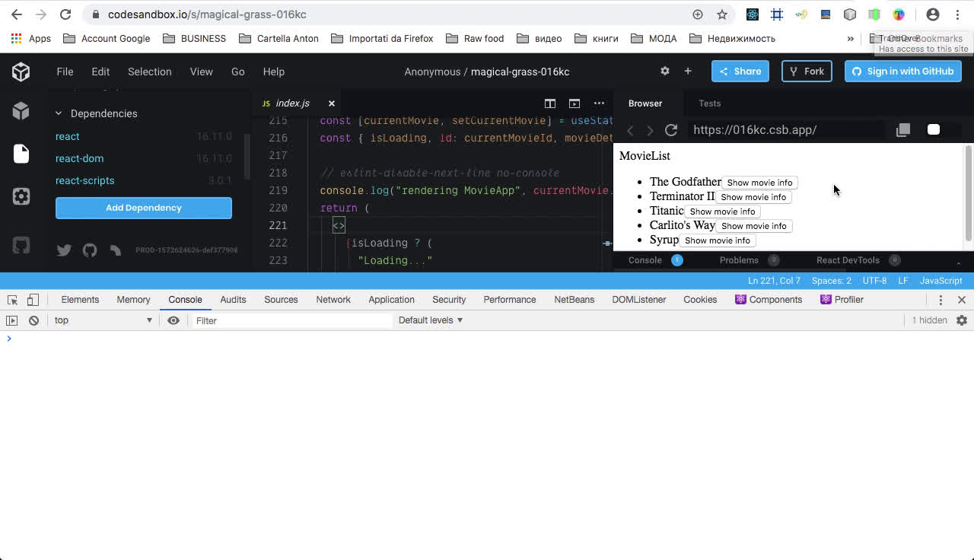Screen dimensions: 974x560
Task: Select the react-dom dependency
Action: point(79,158)
